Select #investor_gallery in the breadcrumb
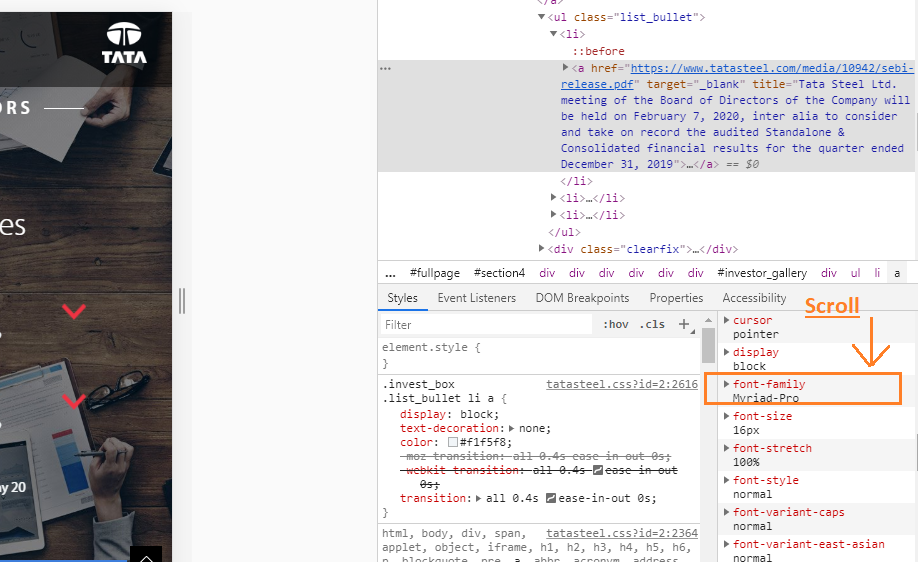 (x=762, y=273)
